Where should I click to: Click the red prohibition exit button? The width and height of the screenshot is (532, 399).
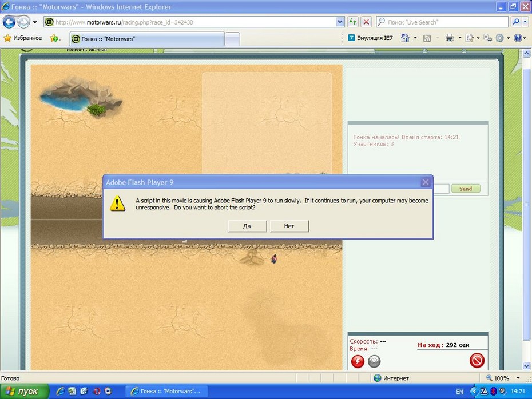coord(477,360)
